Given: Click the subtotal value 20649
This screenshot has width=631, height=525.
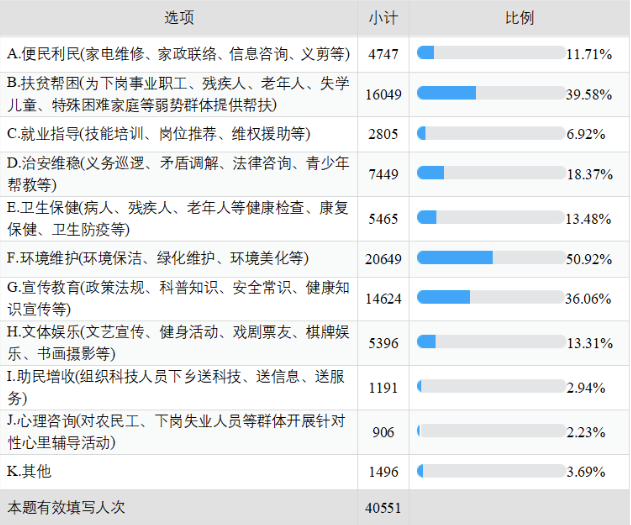Looking at the screenshot, I should (x=383, y=259).
